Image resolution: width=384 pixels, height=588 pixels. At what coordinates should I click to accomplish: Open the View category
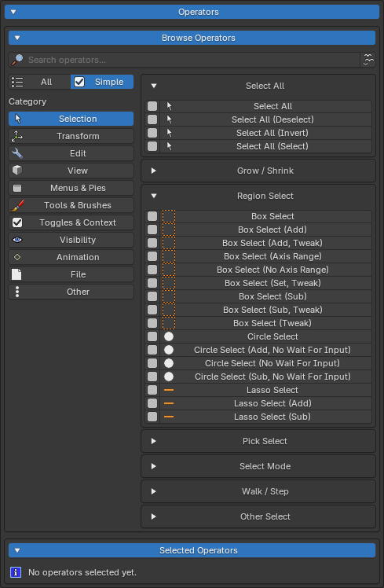pyautogui.click(x=71, y=171)
